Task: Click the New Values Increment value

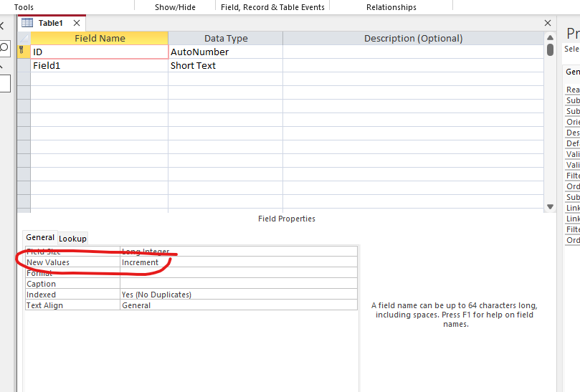Action: point(239,262)
